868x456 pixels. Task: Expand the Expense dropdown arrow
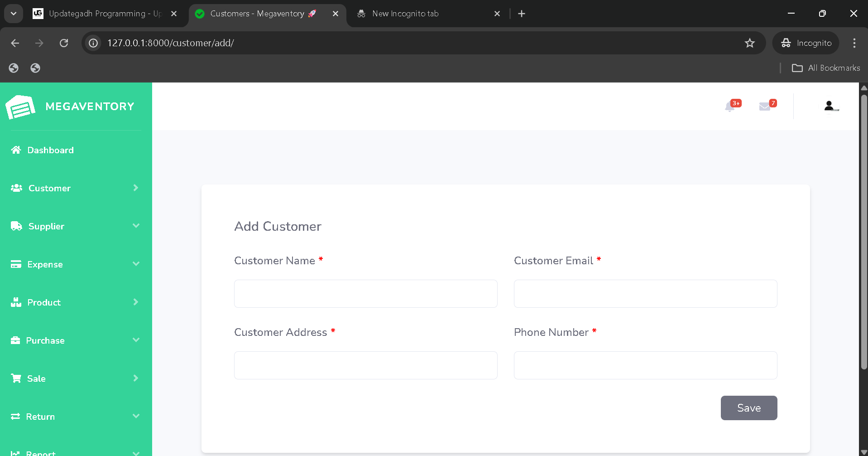pyautogui.click(x=136, y=264)
